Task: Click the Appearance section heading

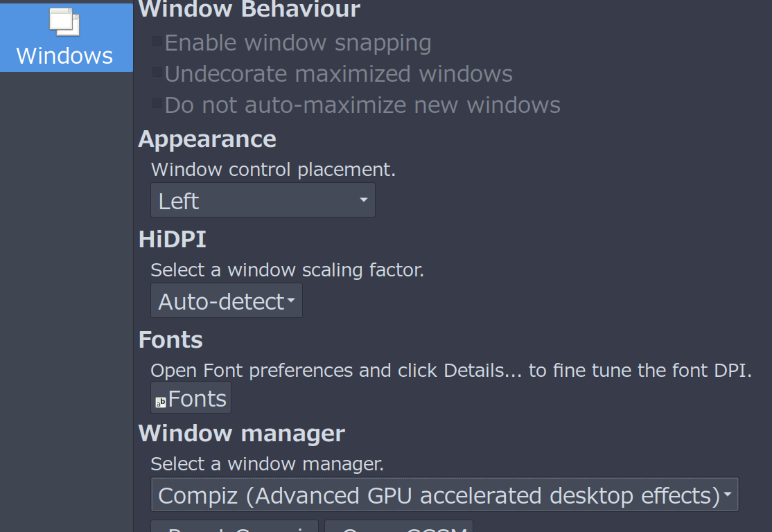Action: 207,139
